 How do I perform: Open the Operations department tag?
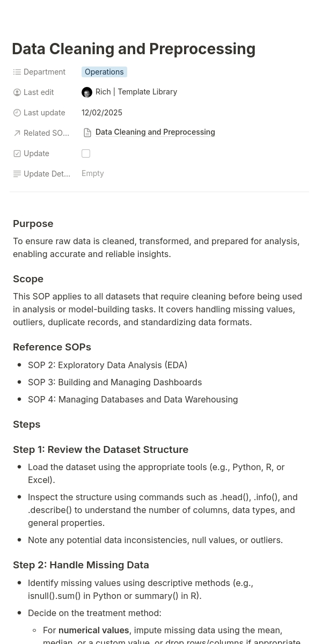point(104,72)
